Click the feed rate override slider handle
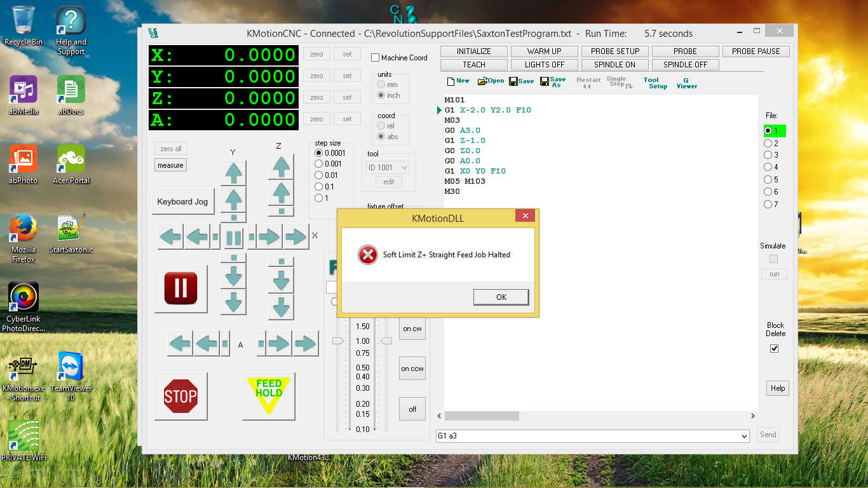868x488 pixels. click(x=338, y=341)
